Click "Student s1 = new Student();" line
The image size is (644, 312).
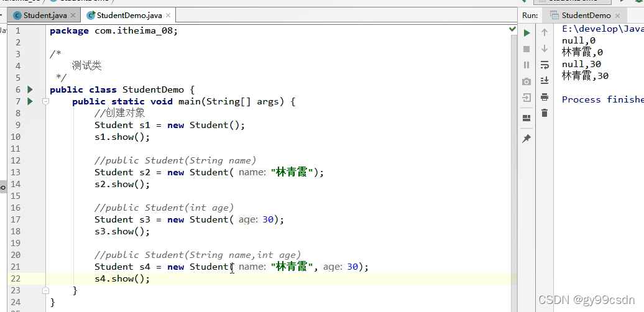170,125
